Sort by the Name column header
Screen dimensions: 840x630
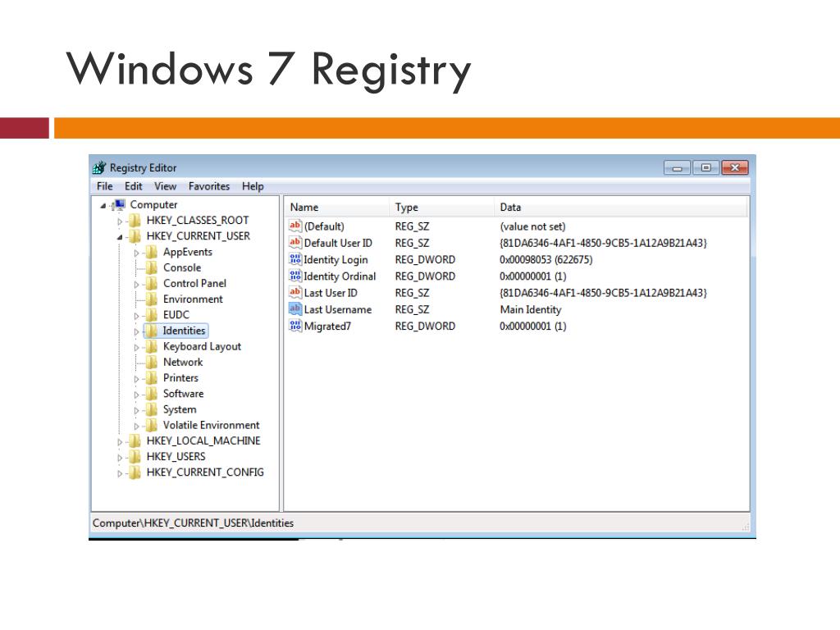pos(336,208)
